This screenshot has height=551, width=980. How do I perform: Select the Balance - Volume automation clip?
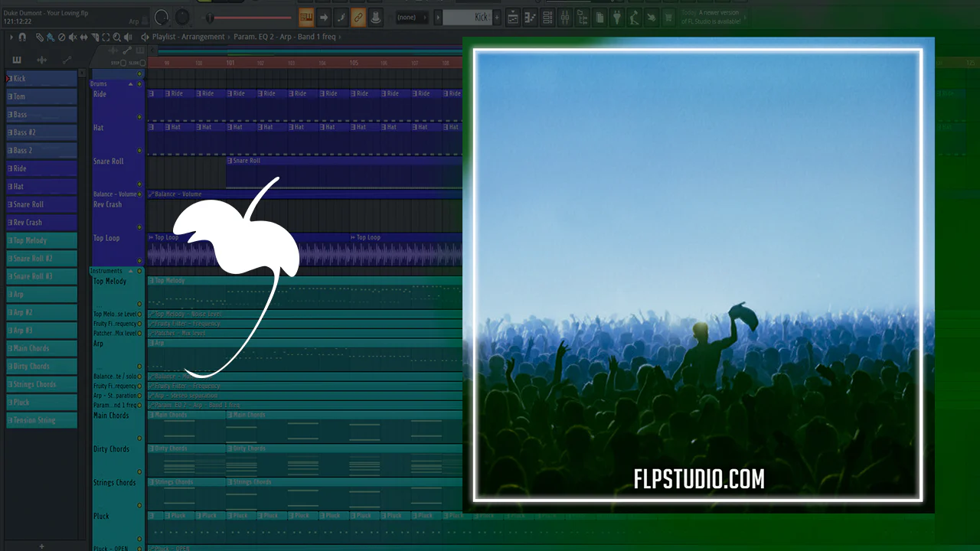(305, 194)
